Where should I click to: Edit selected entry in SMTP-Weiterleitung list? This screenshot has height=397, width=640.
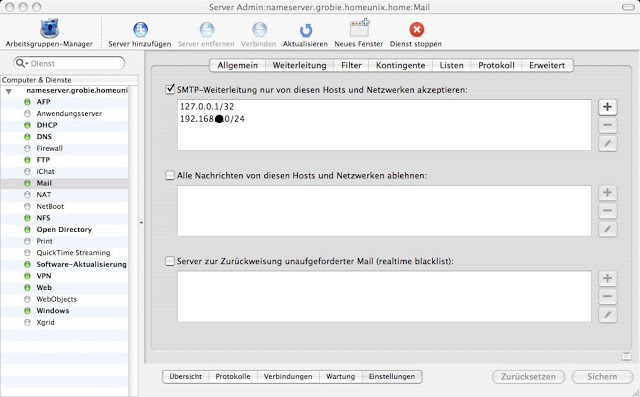(x=607, y=144)
